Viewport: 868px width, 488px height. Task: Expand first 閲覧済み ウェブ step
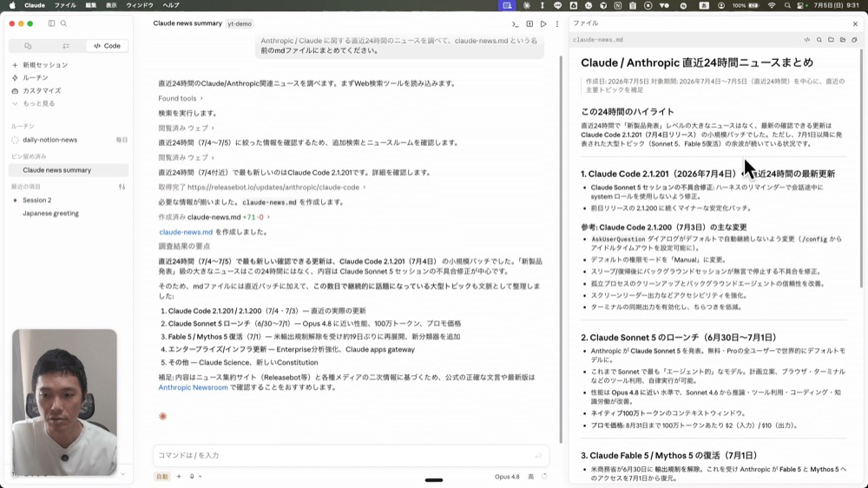click(186, 128)
